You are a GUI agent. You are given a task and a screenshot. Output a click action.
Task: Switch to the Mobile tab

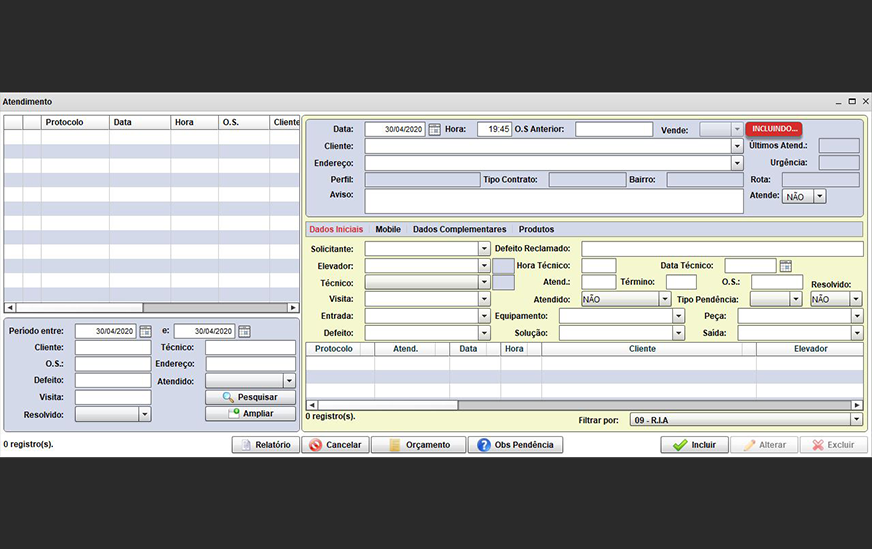(388, 229)
